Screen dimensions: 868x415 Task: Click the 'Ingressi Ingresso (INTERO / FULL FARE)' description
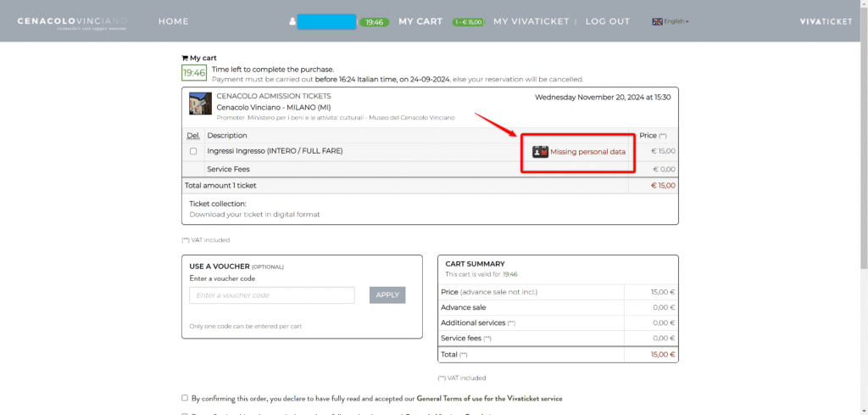point(275,151)
